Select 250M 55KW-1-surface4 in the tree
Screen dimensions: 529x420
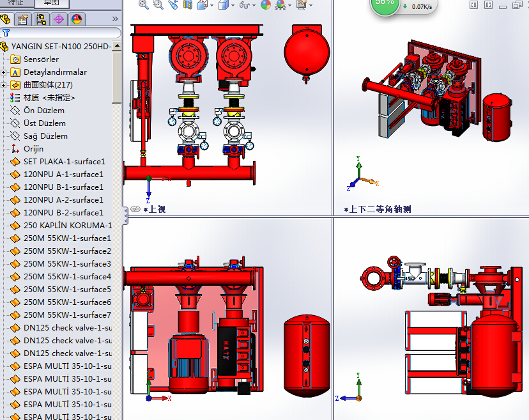(67, 277)
